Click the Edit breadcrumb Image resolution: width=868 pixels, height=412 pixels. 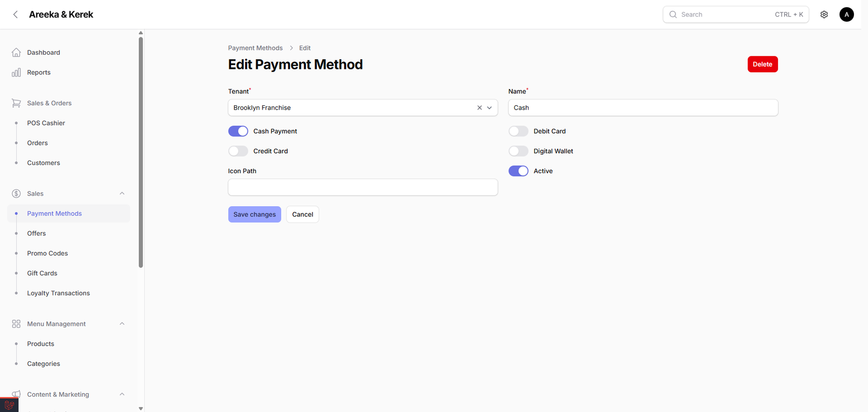(305, 48)
